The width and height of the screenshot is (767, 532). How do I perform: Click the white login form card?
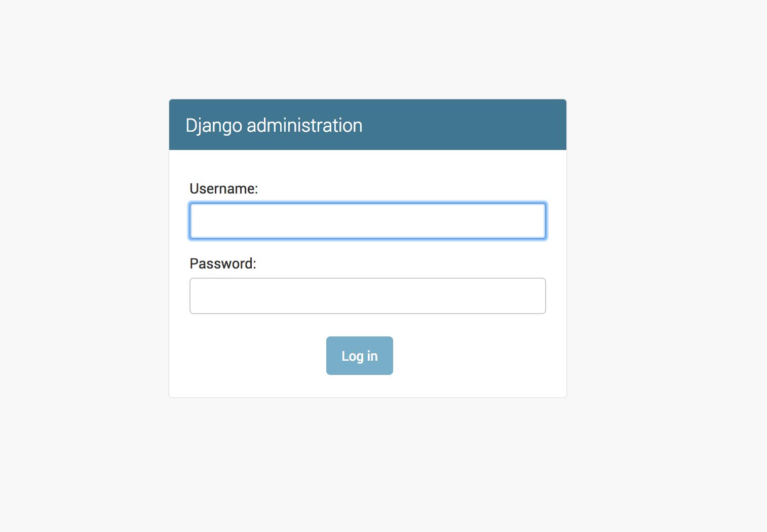coord(367,329)
